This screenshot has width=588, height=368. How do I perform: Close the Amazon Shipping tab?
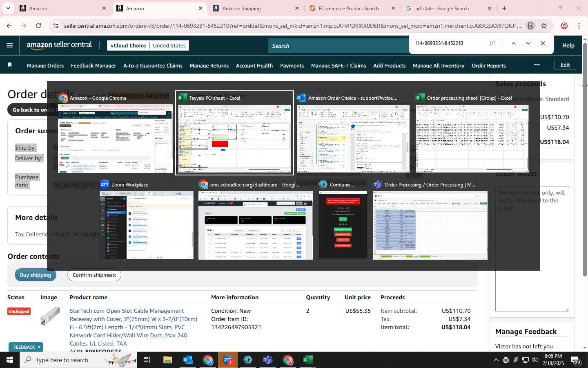click(x=297, y=8)
